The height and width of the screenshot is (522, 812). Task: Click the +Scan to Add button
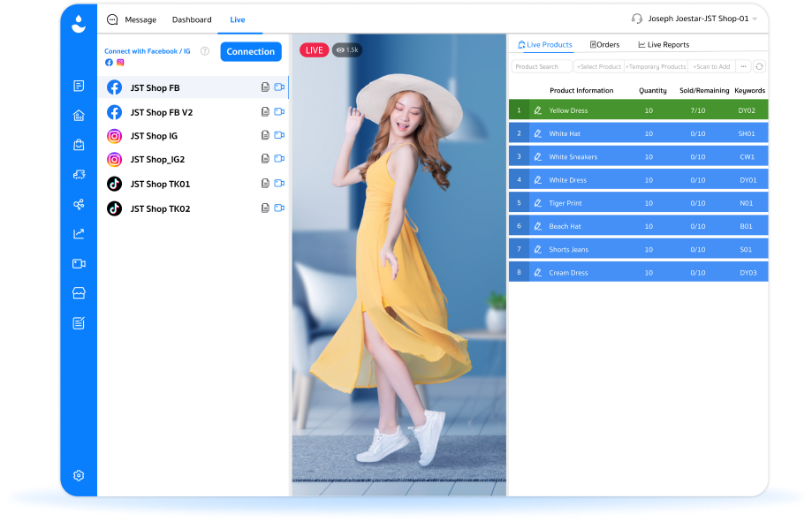click(711, 66)
